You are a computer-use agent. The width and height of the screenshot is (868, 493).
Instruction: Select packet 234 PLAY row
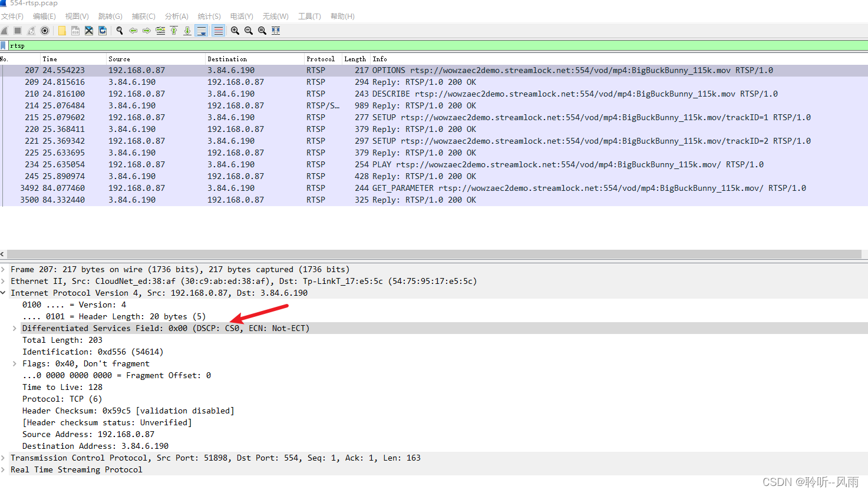pyautogui.click(x=434, y=164)
